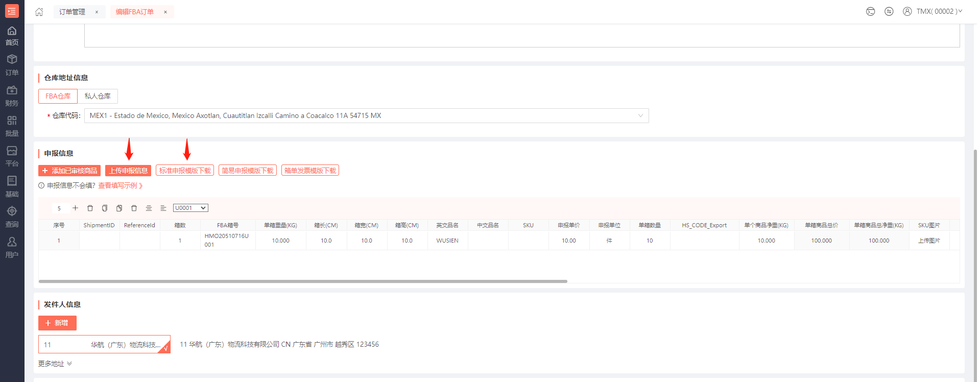980x382 pixels.
Task: Open the 查看填写示例 link
Action: [x=120, y=185]
